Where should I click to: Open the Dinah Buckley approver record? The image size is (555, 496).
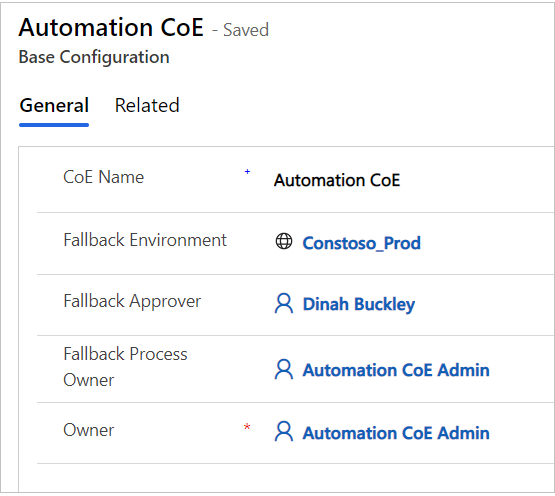click(359, 304)
